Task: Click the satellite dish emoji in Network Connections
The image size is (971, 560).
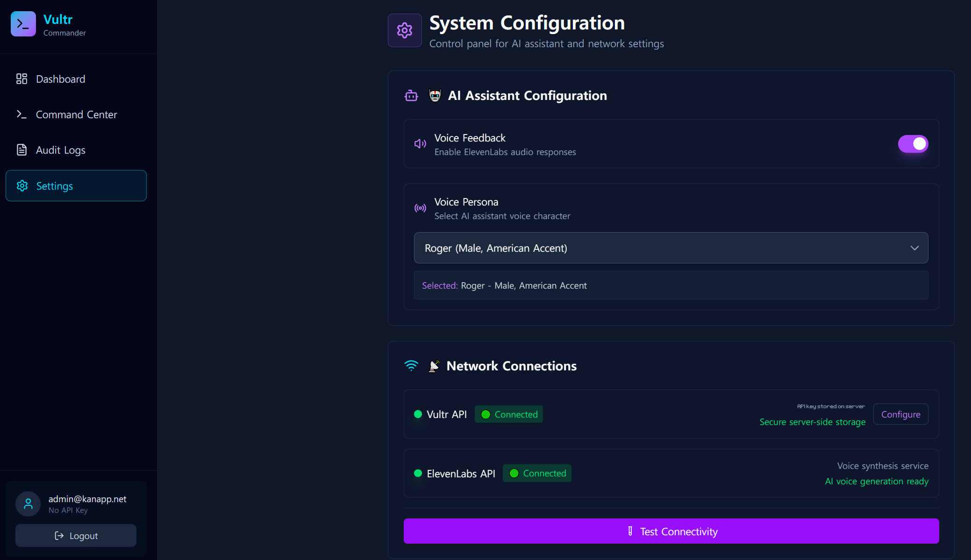Action: click(x=434, y=366)
